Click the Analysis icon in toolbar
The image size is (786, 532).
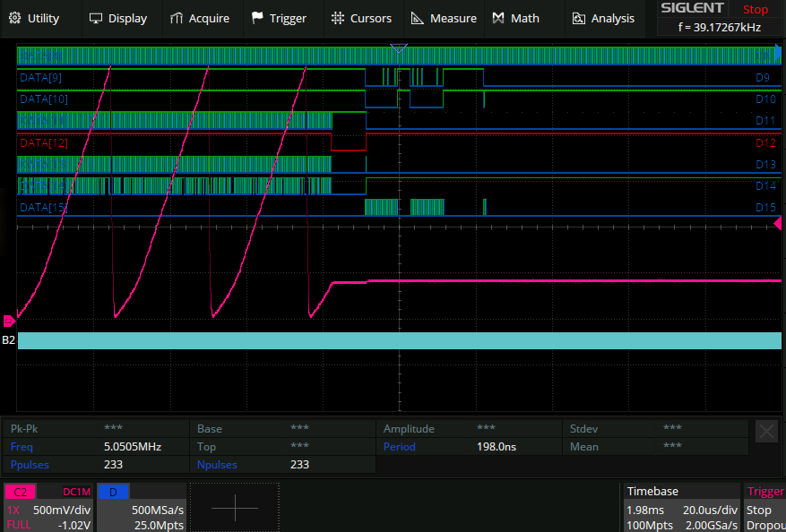[x=579, y=18]
